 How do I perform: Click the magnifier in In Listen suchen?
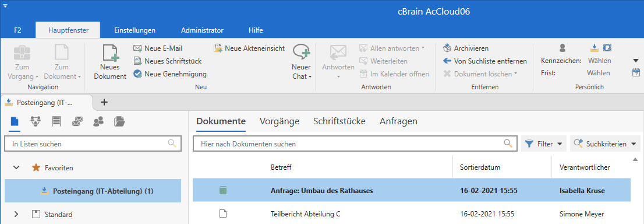172,143
